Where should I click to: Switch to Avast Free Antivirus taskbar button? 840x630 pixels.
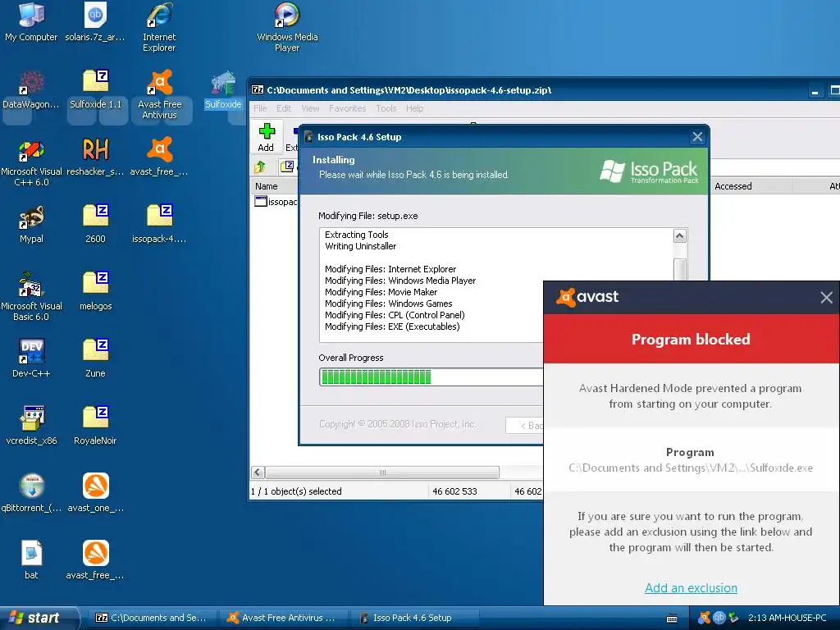[x=282, y=618]
